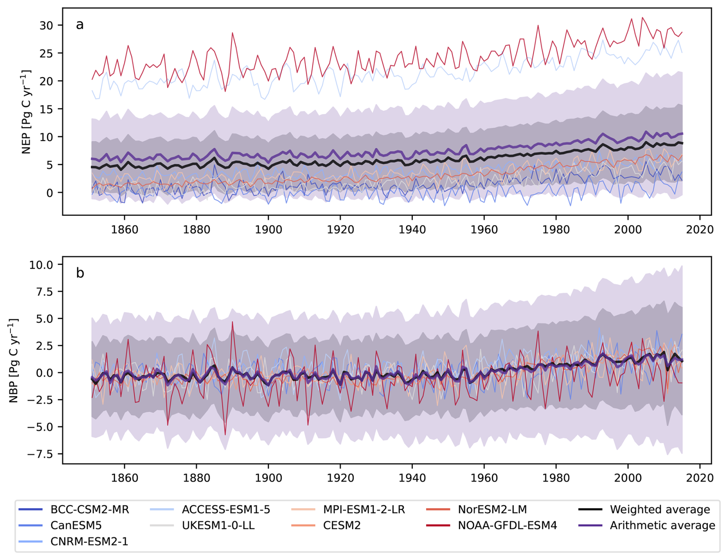Select the panel letter 'a' in top chart
The image size is (728, 560).
coord(80,25)
